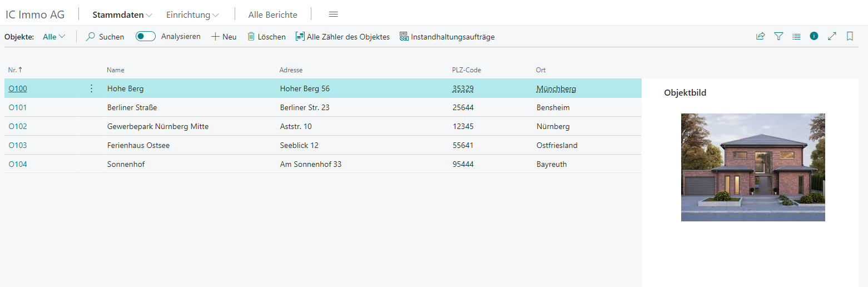Open the filter pane via funnel icon

point(778,36)
